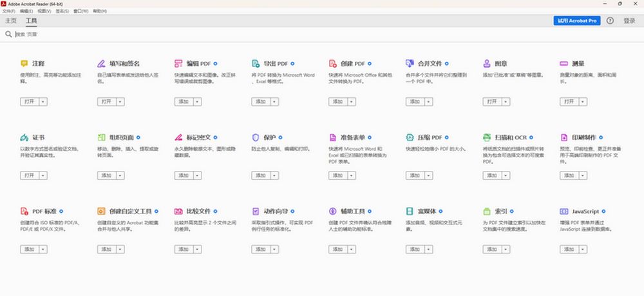Click the 填写和签名 pen icon
Image resolution: width=644 pixels, height=296 pixels.
[x=102, y=64]
